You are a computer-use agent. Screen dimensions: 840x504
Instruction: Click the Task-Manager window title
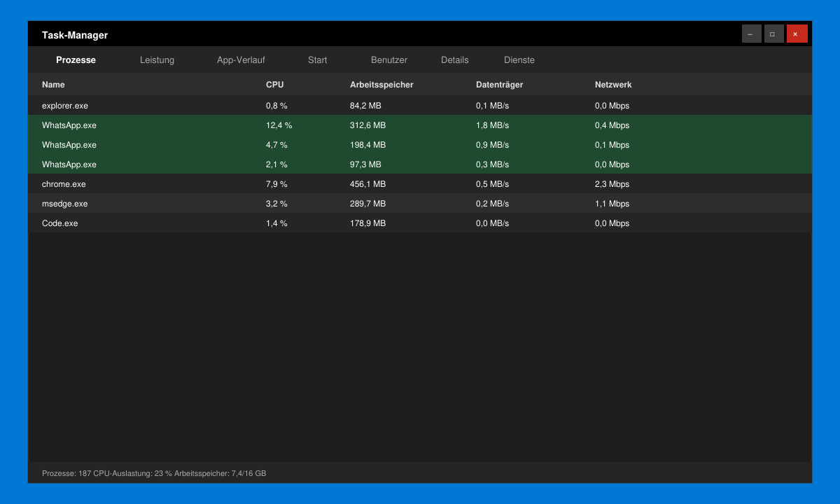tap(75, 35)
